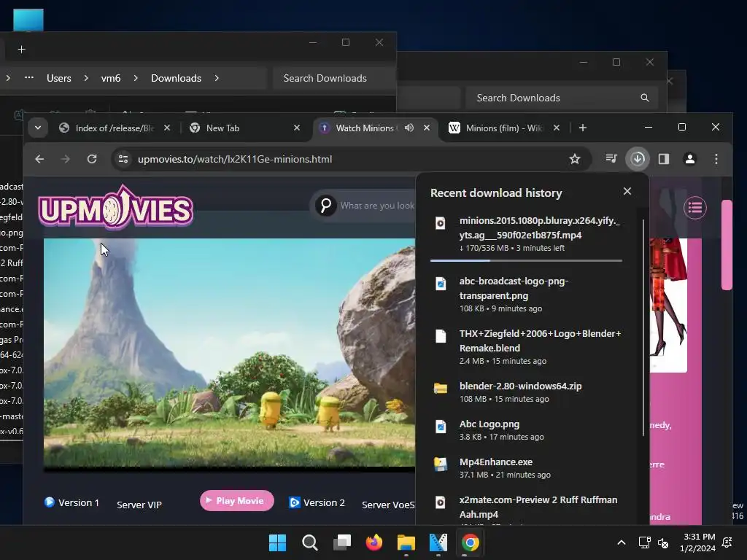This screenshot has width=747, height=560.
Task: Open Mp4Enhance.exe download entry
Action: point(526,467)
